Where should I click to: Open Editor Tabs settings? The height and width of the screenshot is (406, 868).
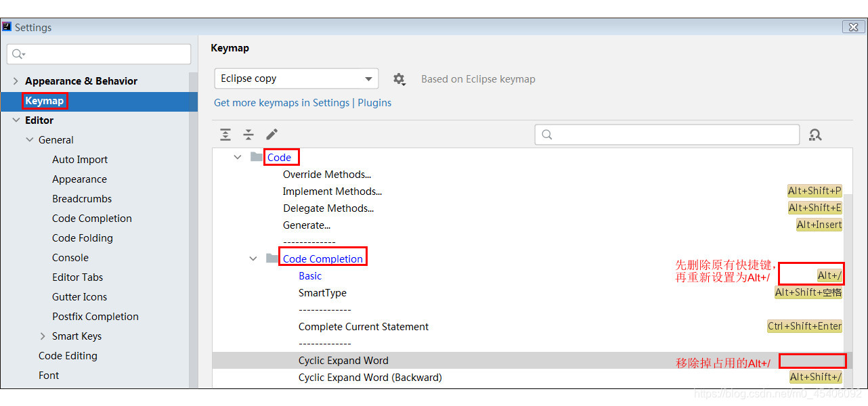[x=78, y=277]
